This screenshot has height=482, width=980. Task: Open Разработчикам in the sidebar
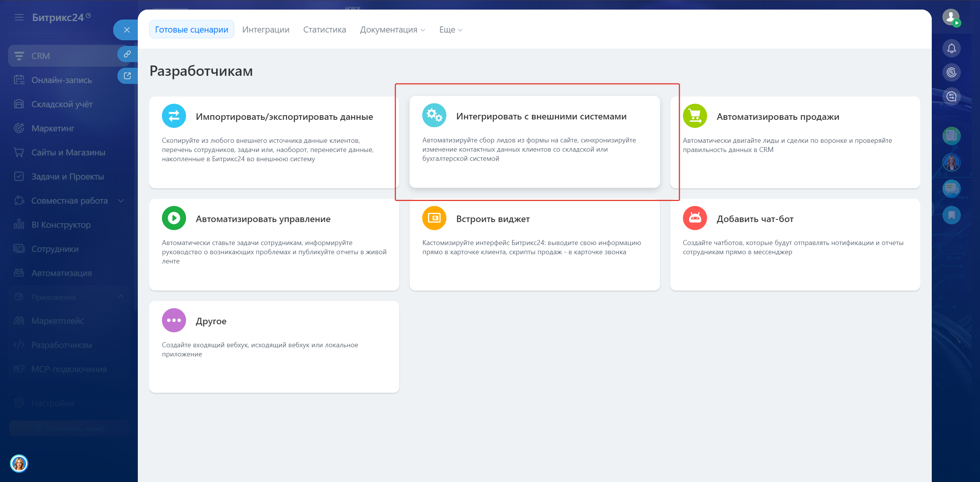click(69, 345)
